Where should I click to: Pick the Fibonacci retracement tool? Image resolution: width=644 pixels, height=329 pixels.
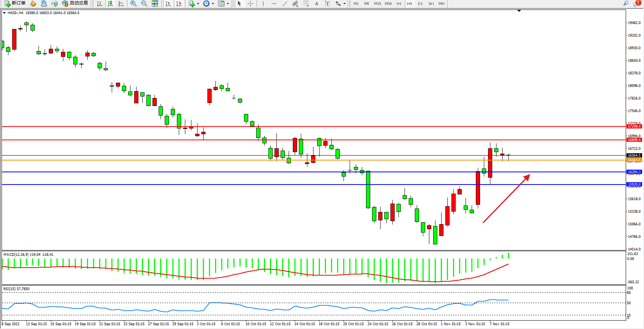(x=306, y=3)
